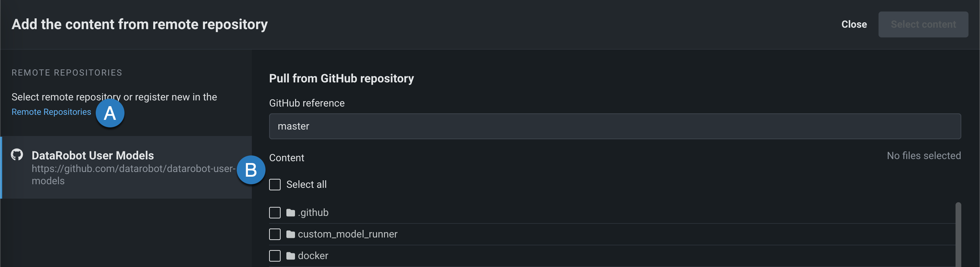Click the Select content button
980x267 pixels.
[x=923, y=24]
